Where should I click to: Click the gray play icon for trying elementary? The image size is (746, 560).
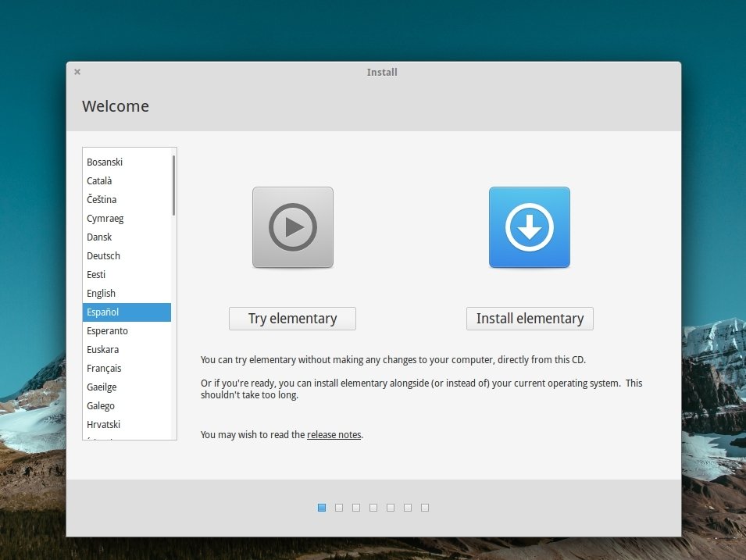pos(293,227)
